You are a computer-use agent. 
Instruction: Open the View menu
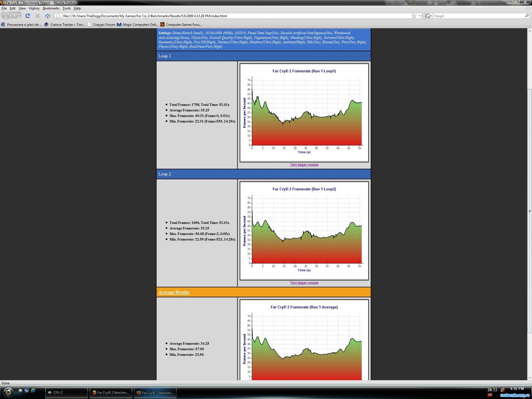pyautogui.click(x=22, y=8)
